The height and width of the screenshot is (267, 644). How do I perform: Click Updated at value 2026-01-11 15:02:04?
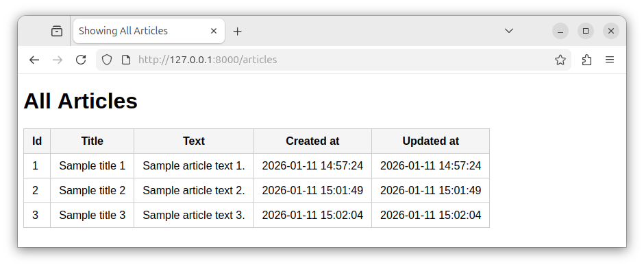(430, 215)
